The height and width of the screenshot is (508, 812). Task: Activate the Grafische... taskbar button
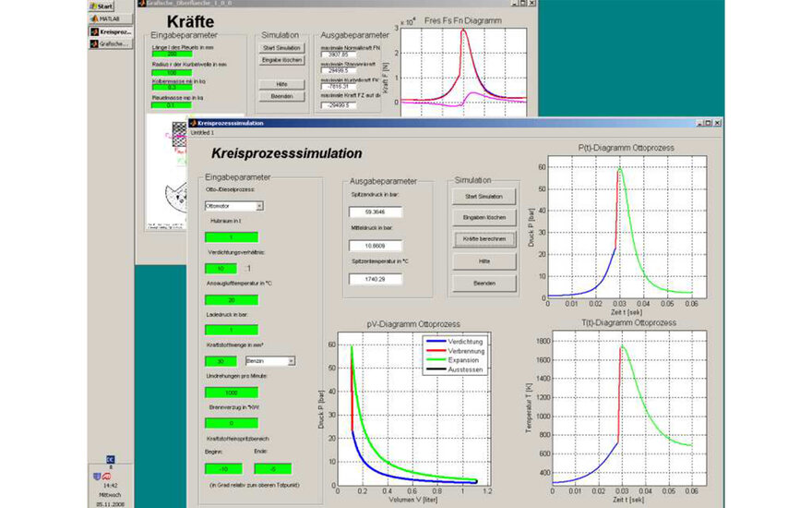[x=111, y=44]
